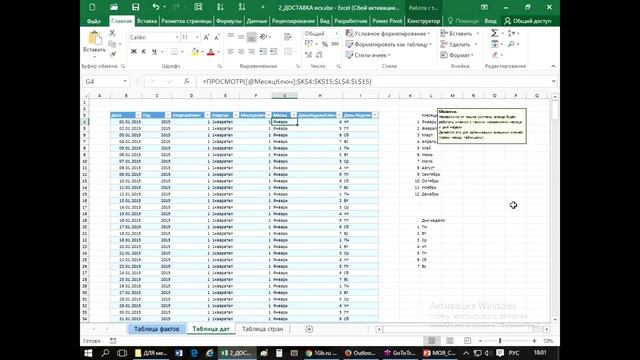Open the Name Box dropdown for G4
Image resolution: width=640 pixels, height=360 pixels.
pos(125,81)
